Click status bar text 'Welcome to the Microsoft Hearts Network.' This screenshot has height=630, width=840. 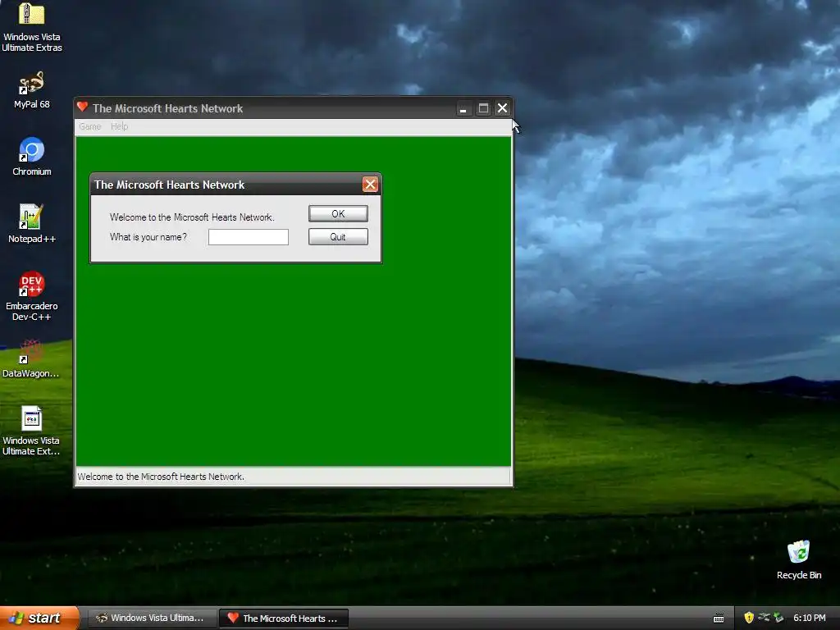161,477
